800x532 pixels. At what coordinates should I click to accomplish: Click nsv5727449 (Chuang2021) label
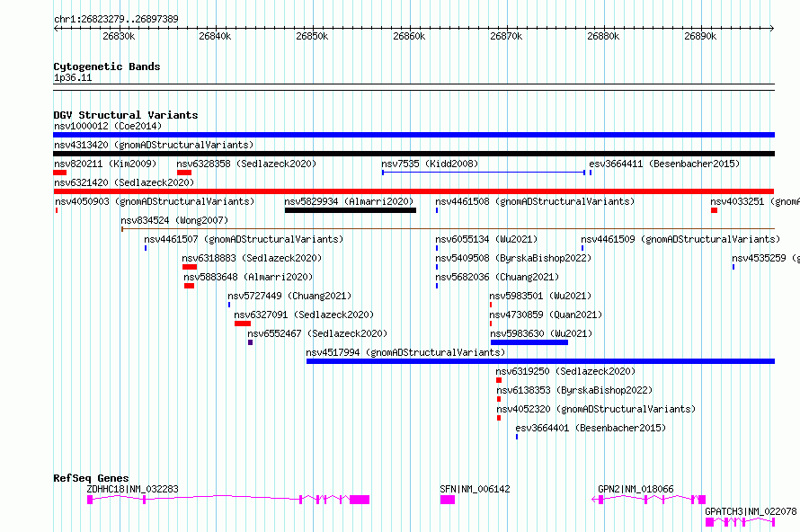point(289,296)
